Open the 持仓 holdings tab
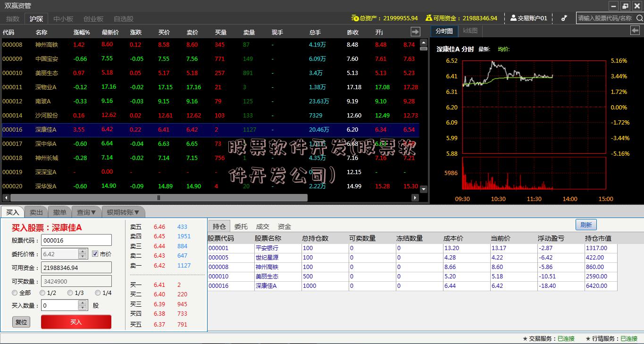The height and width of the screenshot is (344, 644). [219, 226]
